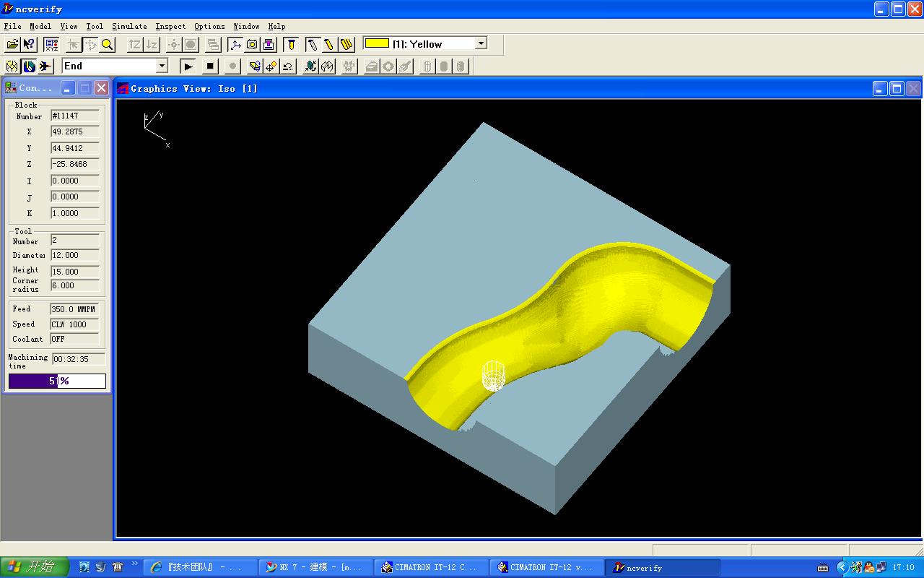The width and height of the screenshot is (924, 578).
Task: Click the tool Height 15.000 field
Action: click(x=75, y=272)
